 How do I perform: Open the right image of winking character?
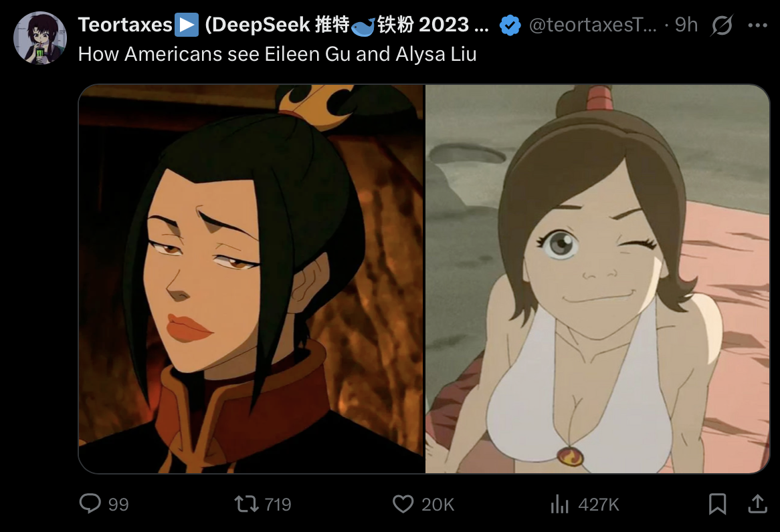point(597,279)
